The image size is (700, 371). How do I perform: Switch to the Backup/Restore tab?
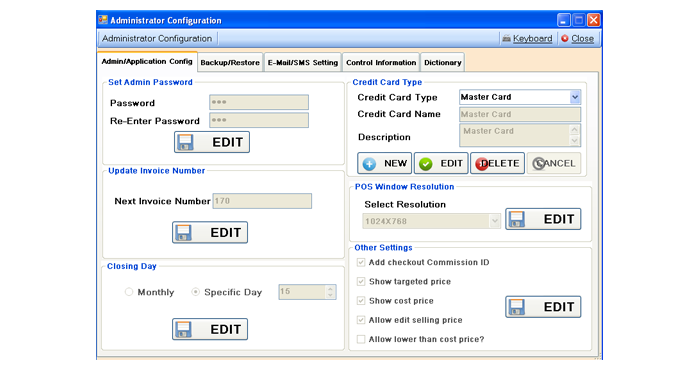coord(230,63)
